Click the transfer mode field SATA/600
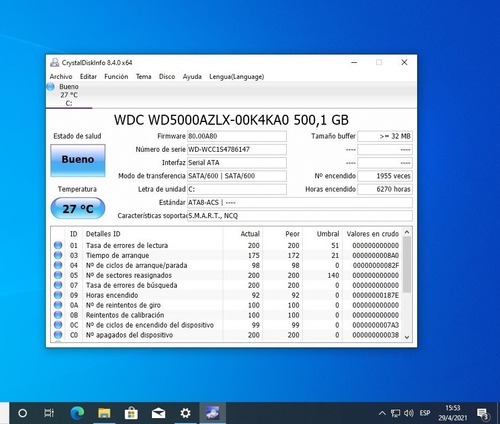 point(237,176)
